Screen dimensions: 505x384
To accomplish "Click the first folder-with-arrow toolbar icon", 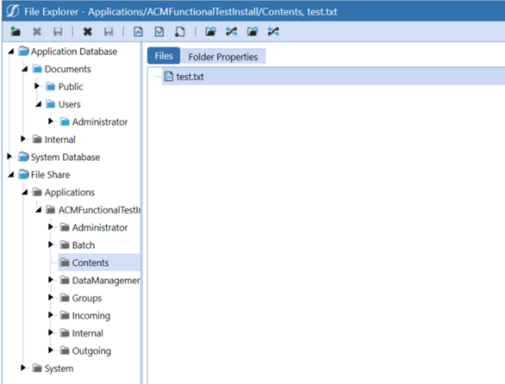I will [210, 32].
